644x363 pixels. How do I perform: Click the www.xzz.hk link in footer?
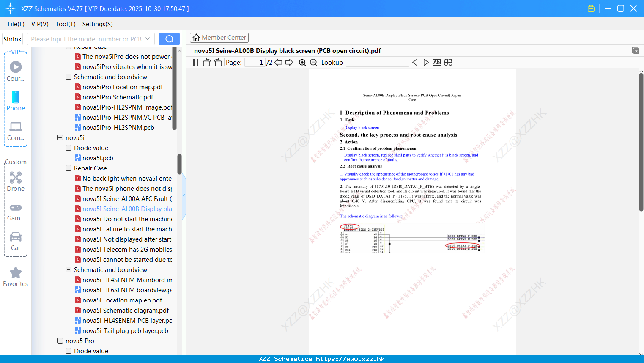(350, 359)
